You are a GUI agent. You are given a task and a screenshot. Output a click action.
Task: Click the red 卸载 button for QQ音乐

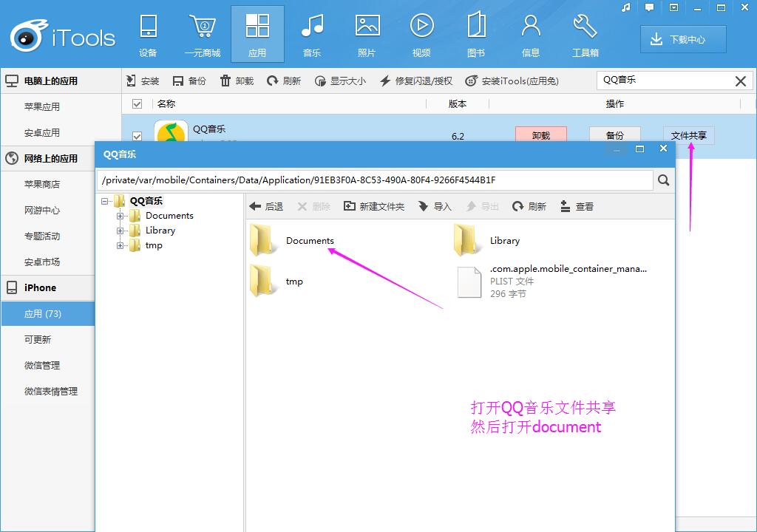[x=540, y=135]
